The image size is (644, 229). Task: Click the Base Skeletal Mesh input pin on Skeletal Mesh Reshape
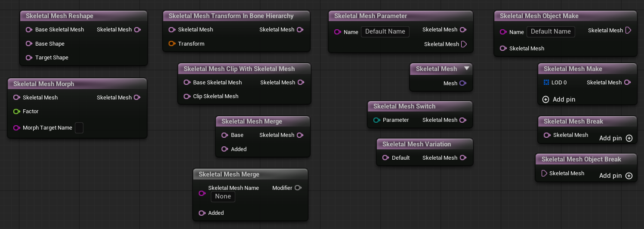tap(29, 30)
